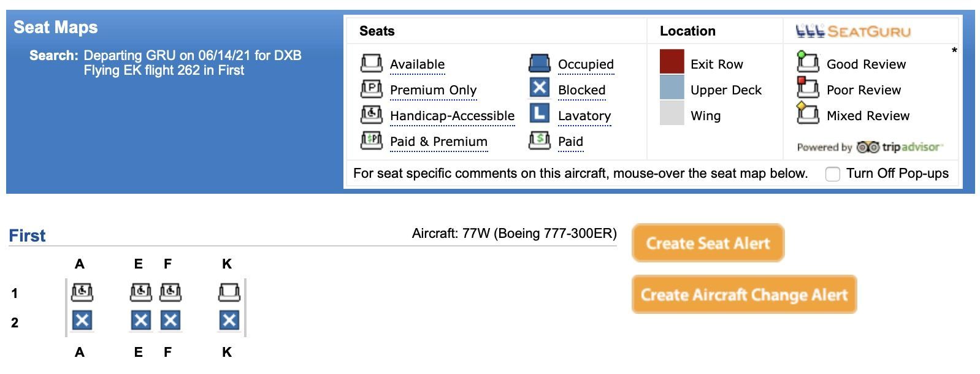Open the Available legend link
Viewport: 980px width, 374px height.
click(417, 64)
